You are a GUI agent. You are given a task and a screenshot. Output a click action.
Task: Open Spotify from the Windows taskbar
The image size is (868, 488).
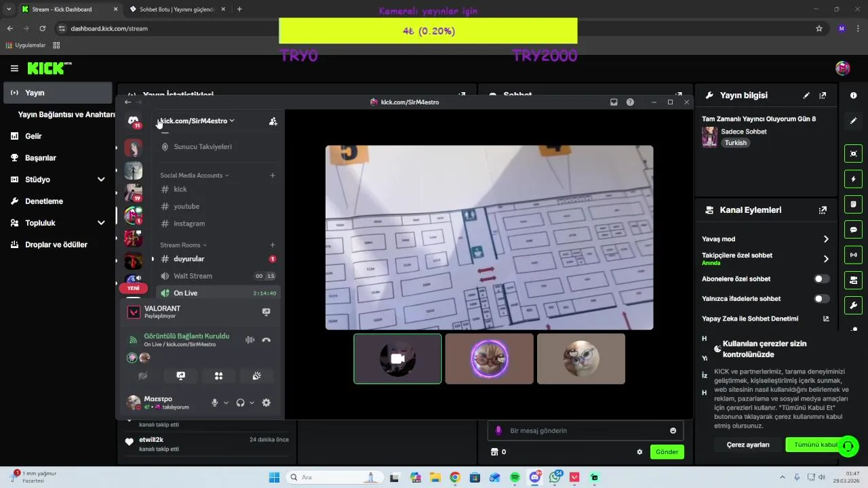515,478
